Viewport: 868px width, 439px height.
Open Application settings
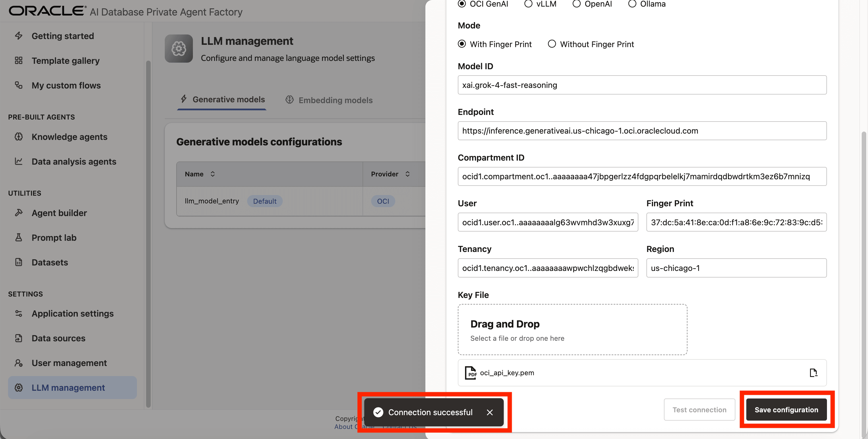(x=72, y=313)
